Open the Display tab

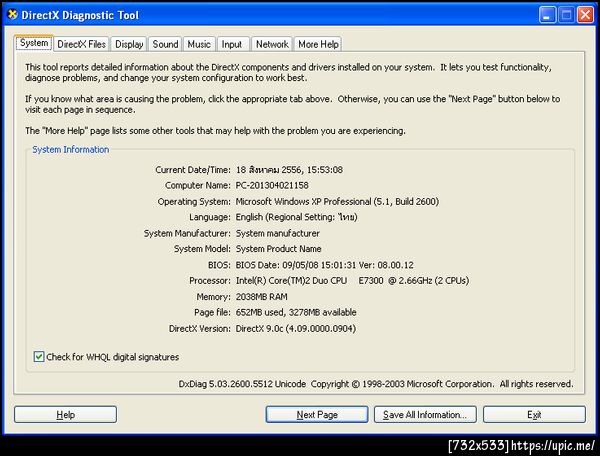click(x=129, y=44)
